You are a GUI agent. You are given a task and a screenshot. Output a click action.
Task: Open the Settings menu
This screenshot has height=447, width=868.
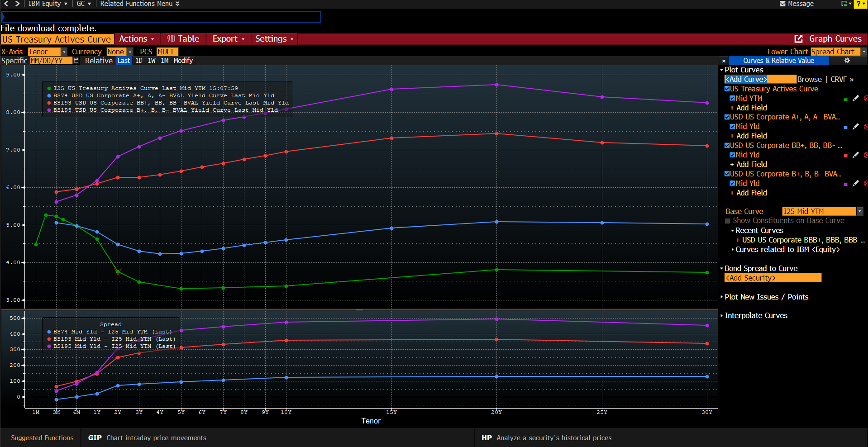coord(274,39)
